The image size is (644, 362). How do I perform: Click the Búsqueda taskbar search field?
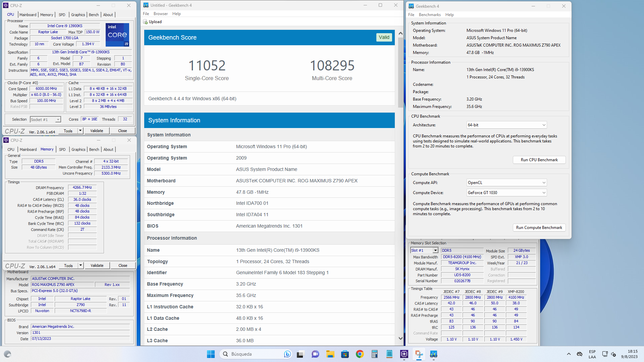coord(256,354)
